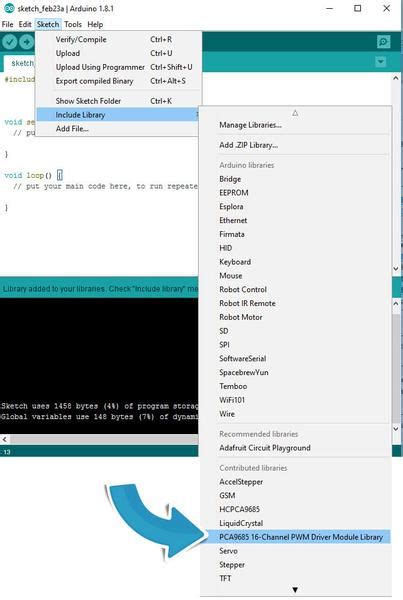
Task: Choose Upload from Sketch menu
Action: tap(119, 53)
